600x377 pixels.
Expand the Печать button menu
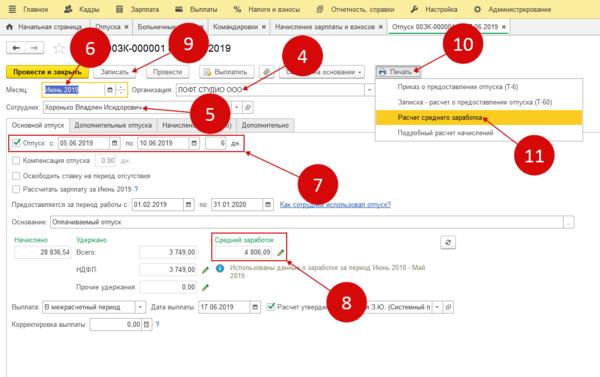coord(398,72)
